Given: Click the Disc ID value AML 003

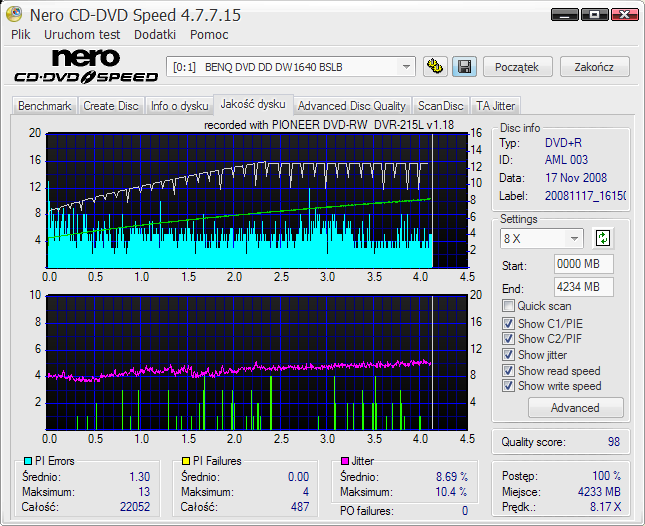Looking at the screenshot, I should click(x=566, y=160).
